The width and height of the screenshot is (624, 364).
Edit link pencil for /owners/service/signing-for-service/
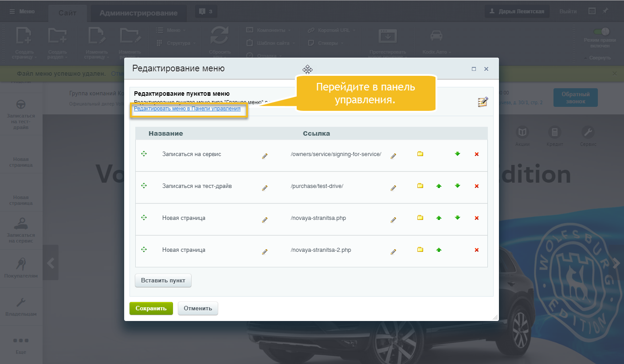pyautogui.click(x=393, y=156)
